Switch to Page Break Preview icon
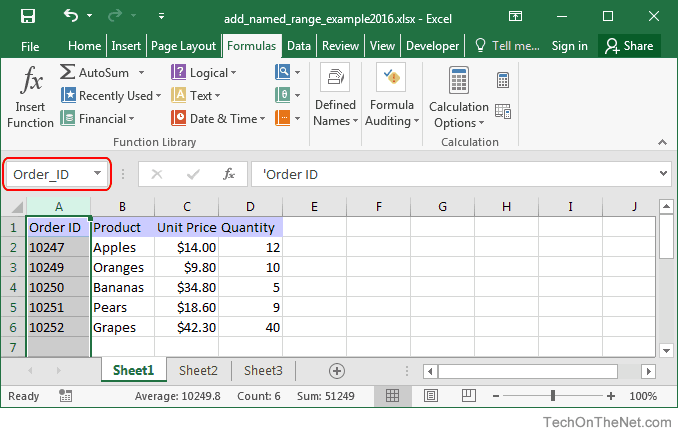Image resolution: width=678 pixels, height=433 pixels. click(469, 395)
